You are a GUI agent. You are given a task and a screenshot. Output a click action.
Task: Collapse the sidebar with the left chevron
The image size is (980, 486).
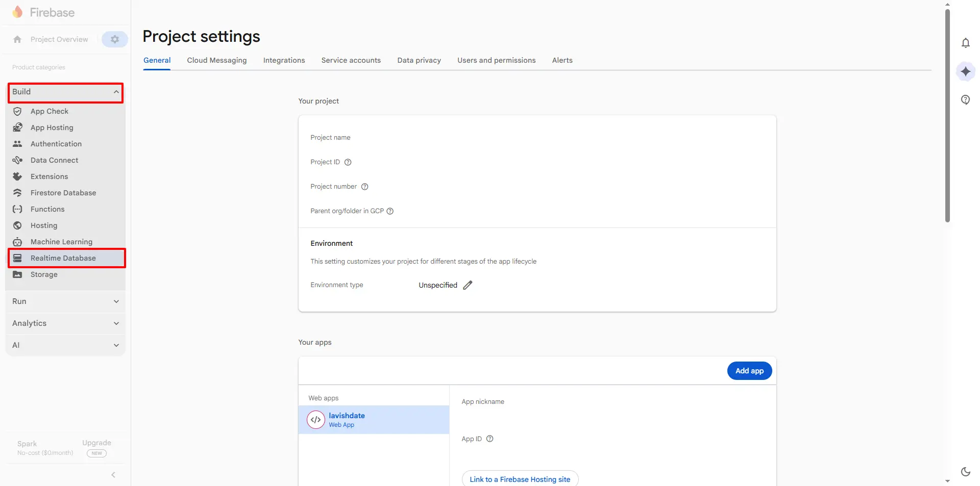[x=113, y=475]
